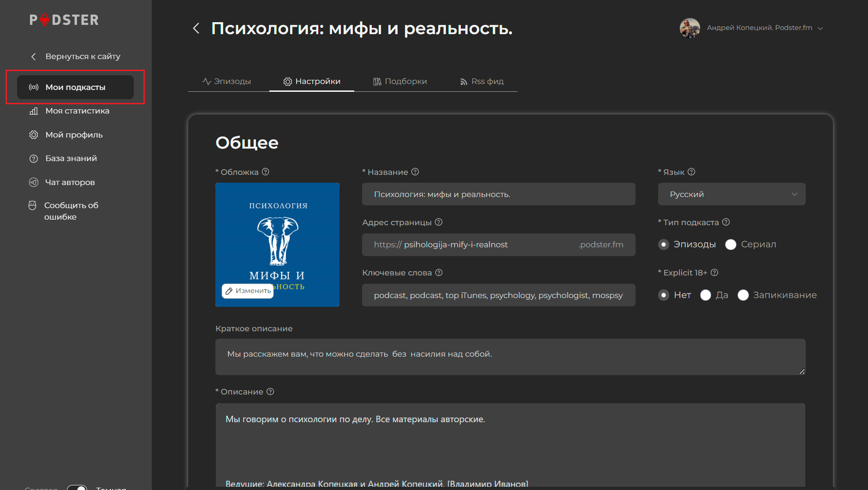Viewport: 868px width, 490px height.
Task: Click help icon next to Название
Action: point(415,172)
